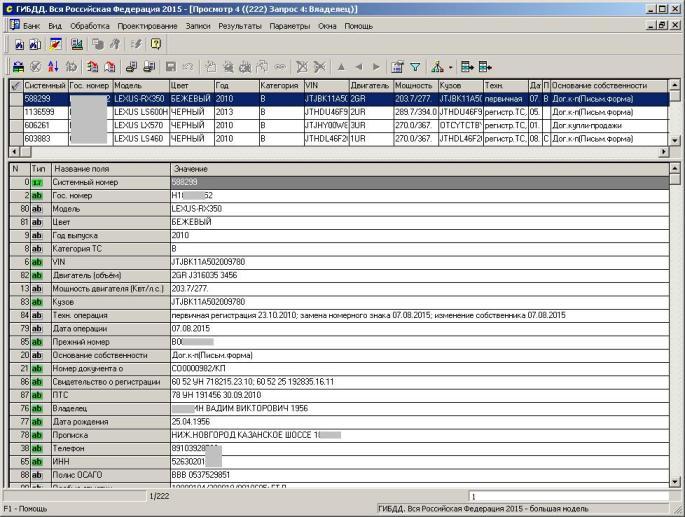The width and height of the screenshot is (685, 517).
Task: Go to next record with right triangle
Action: pos(376,67)
